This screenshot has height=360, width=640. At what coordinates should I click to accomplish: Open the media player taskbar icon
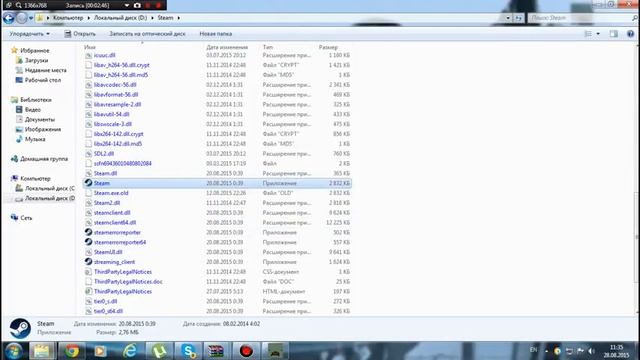[x=100, y=351]
